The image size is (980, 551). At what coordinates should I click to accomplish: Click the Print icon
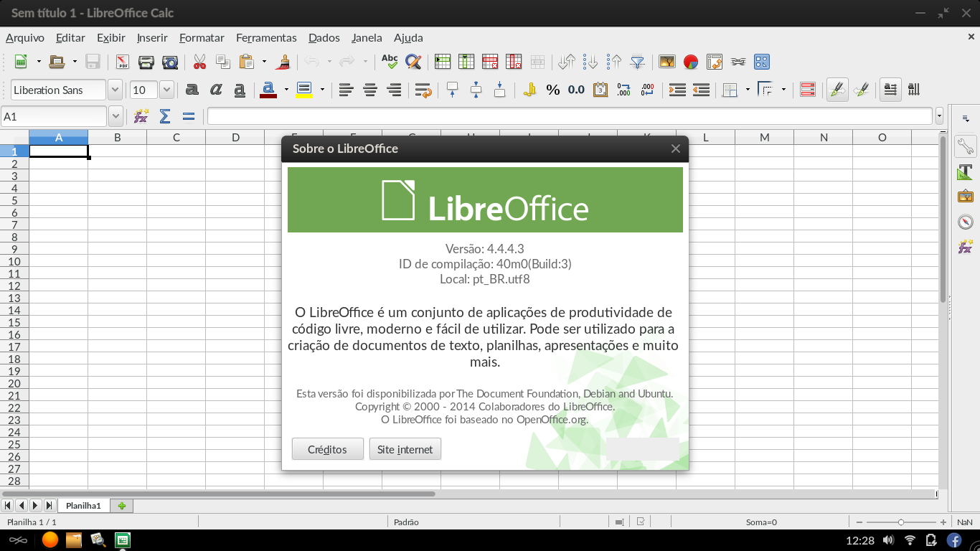point(146,62)
